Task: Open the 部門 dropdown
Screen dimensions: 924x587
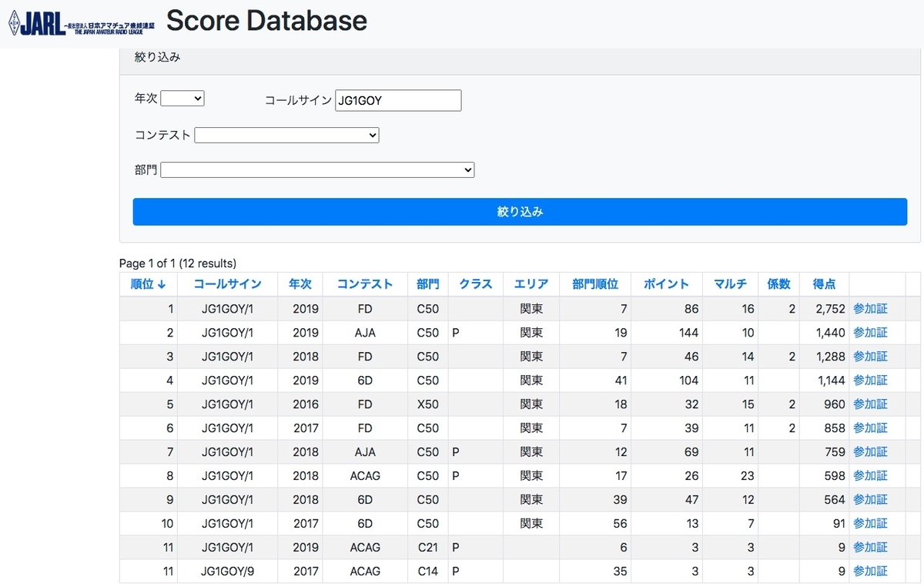Action: [317, 169]
